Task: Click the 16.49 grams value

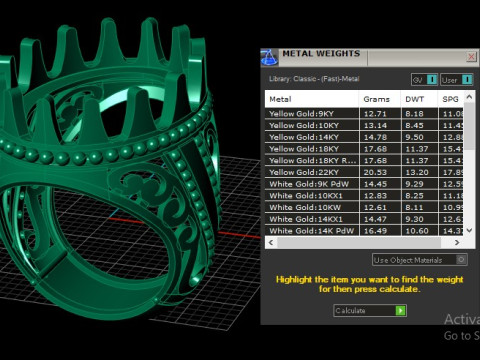Action: point(375,231)
